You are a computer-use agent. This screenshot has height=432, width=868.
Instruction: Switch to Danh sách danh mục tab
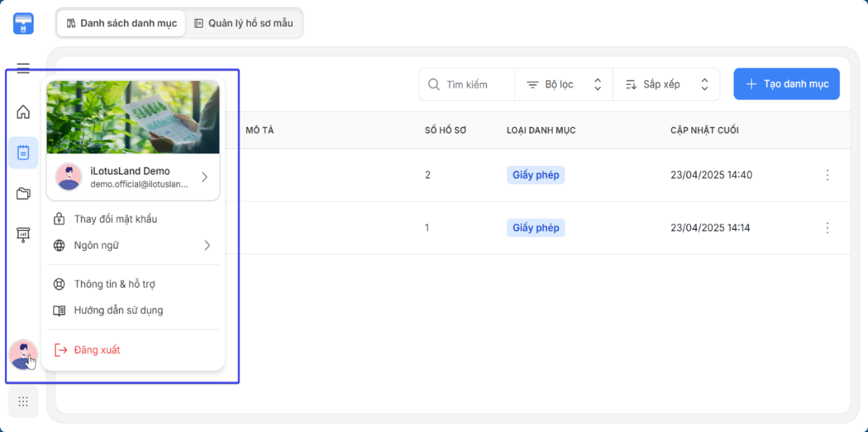coord(121,23)
